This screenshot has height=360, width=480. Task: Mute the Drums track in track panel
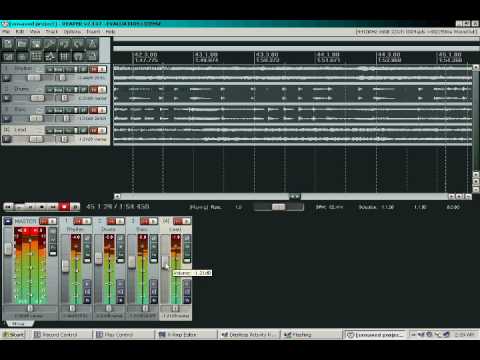point(94,90)
